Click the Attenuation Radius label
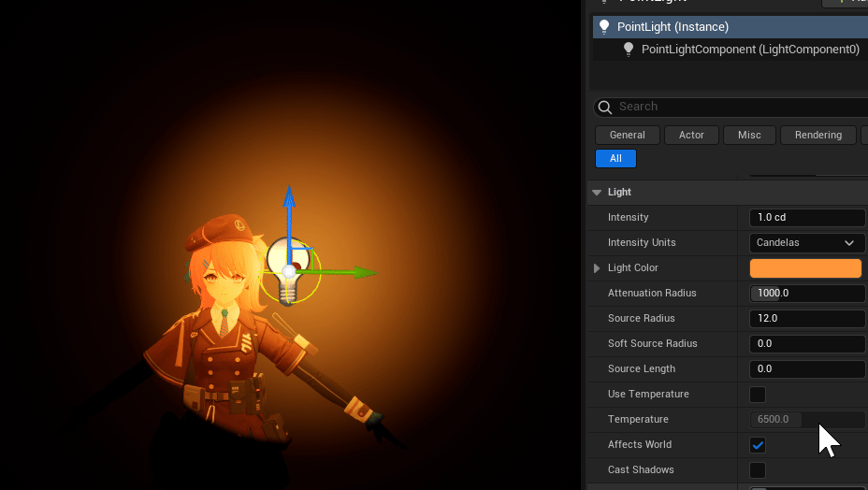 652,293
